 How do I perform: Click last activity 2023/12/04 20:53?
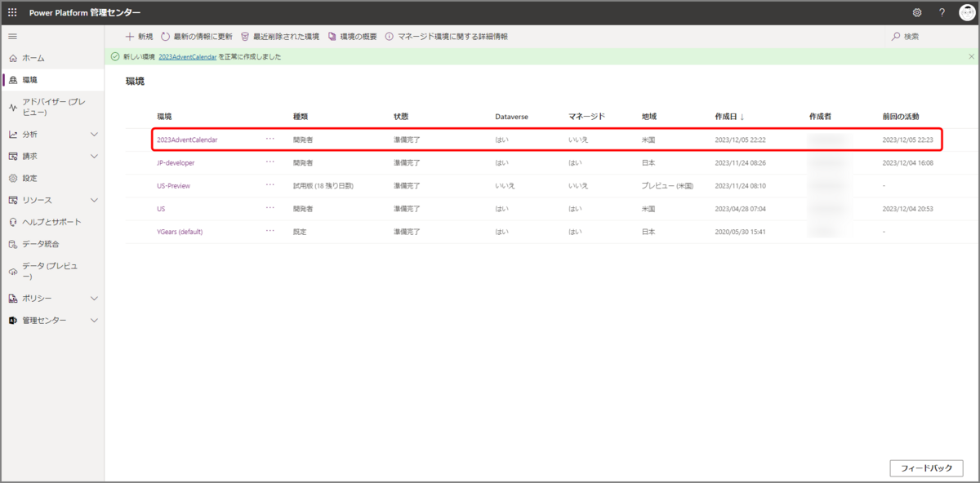pyautogui.click(x=908, y=208)
